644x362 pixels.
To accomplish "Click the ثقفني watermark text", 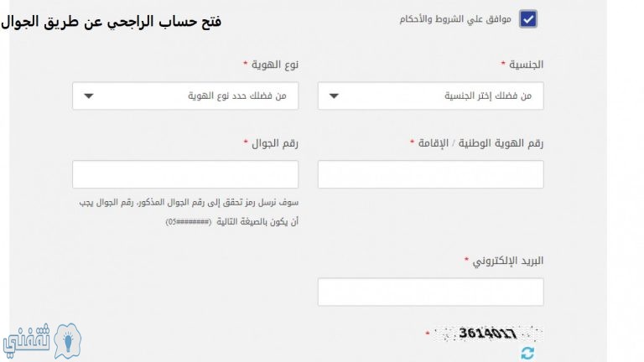I will click(x=26, y=341).
